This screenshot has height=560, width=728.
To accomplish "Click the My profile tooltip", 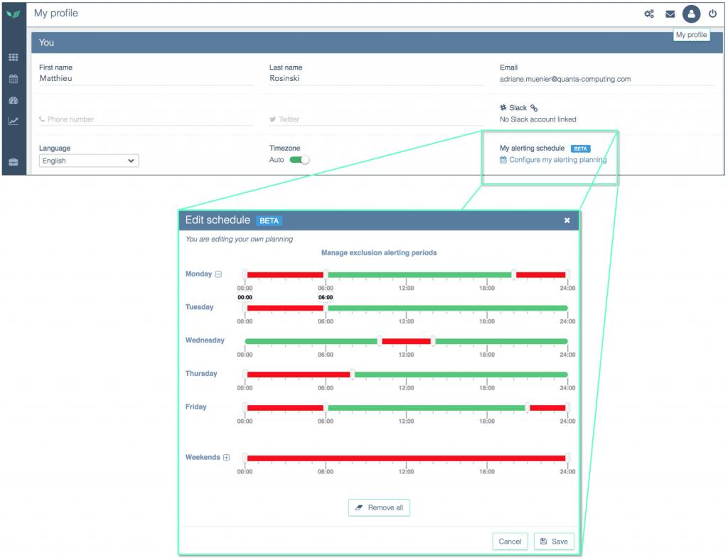I will click(691, 35).
